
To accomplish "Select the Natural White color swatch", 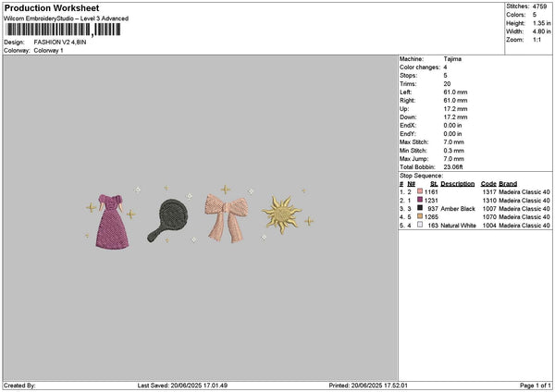I will [420, 226].
